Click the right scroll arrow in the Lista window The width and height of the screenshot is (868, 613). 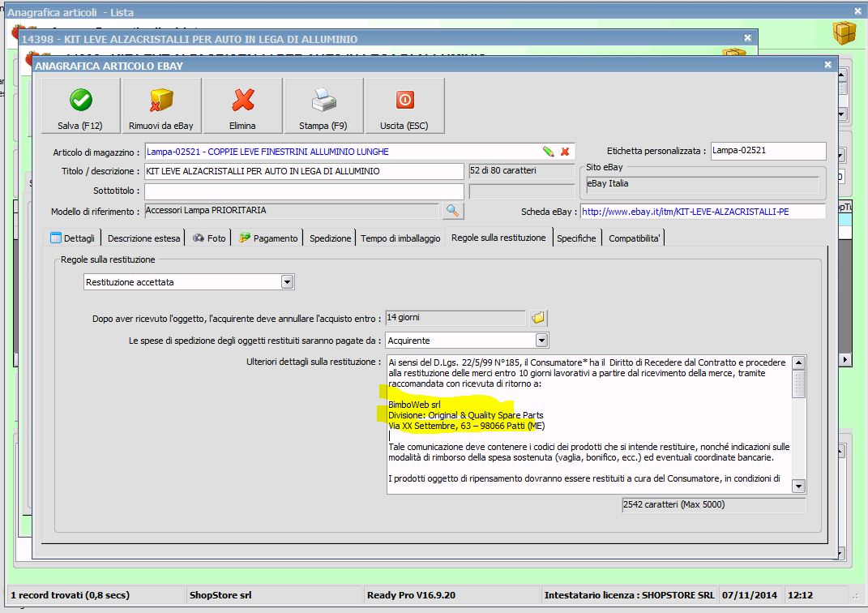844,359
